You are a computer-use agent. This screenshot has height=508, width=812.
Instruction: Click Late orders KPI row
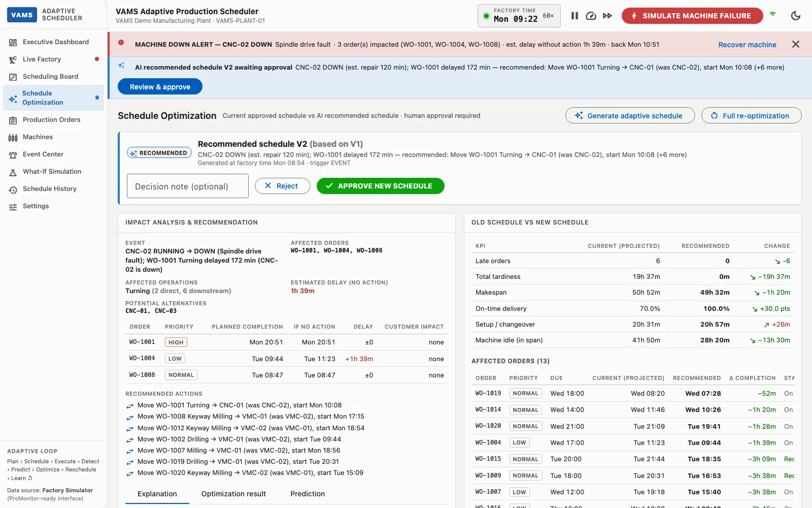click(x=633, y=261)
